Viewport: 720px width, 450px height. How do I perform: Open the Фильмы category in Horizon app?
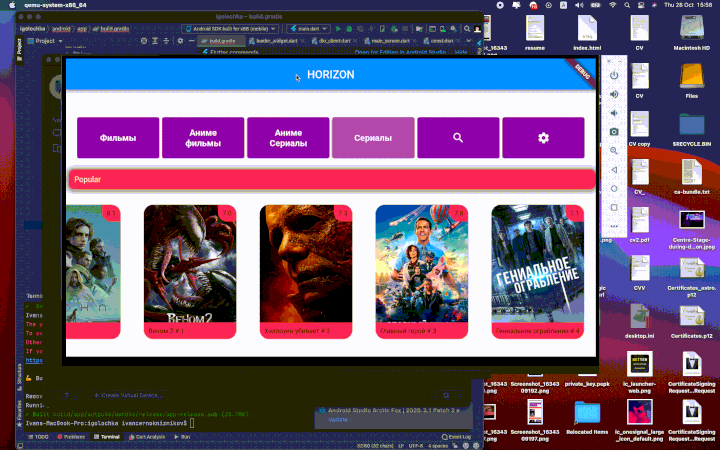tap(118, 138)
